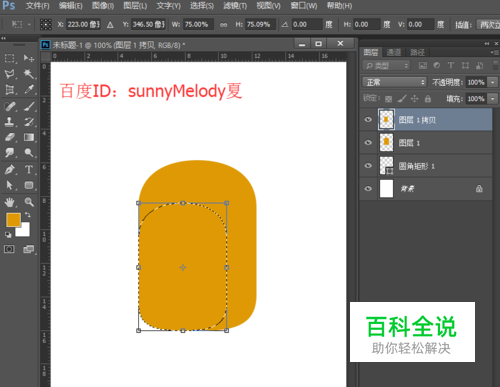Viewport: 500px width, 387px height.
Task: Filter layers by adjustment layers icon
Action: click(437, 66)
